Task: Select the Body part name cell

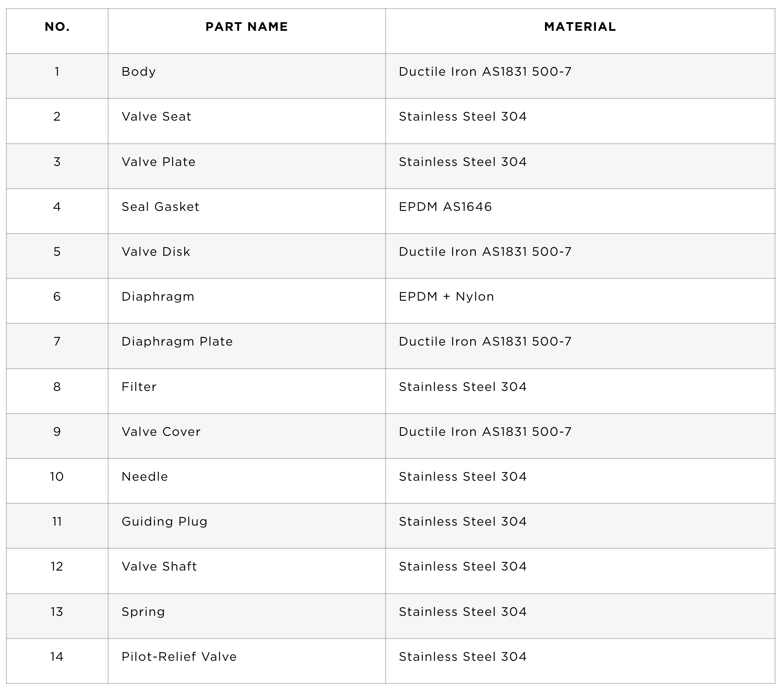Action: (139, 72)
